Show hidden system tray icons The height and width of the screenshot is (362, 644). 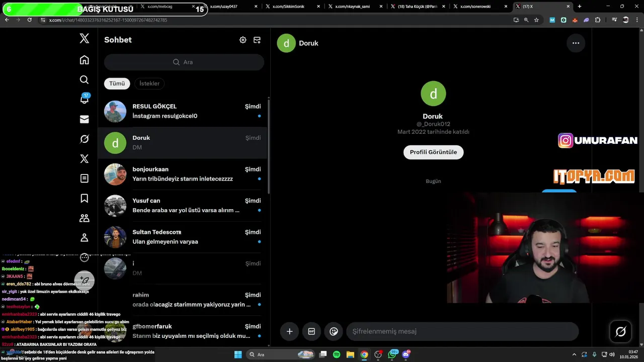tap(574, 354)
